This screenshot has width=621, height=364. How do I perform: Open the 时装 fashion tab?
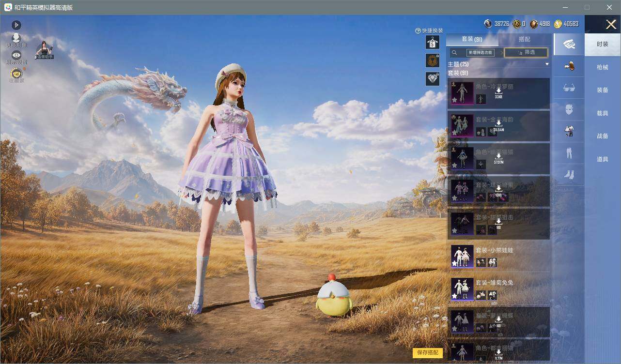click(x=603, y=44)
